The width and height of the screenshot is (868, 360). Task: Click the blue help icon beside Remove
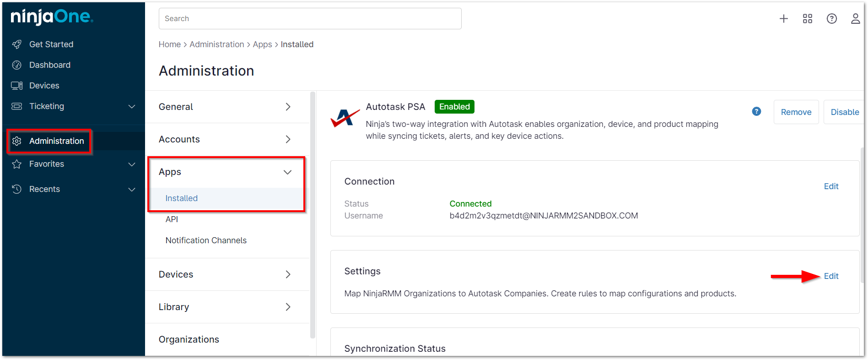(757, 111)
